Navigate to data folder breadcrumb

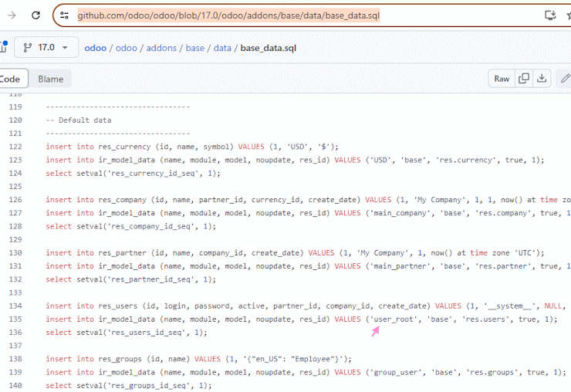[222, 48]
